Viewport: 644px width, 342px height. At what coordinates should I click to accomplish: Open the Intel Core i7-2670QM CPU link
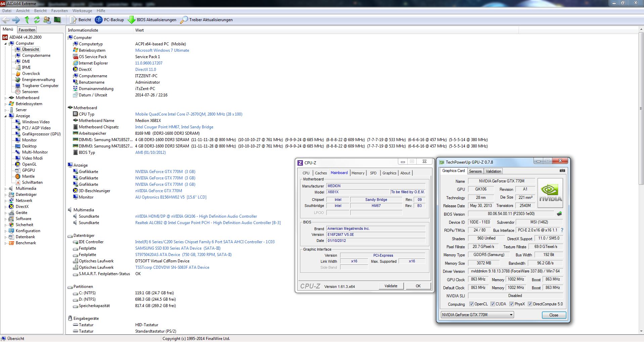[189, 114]
